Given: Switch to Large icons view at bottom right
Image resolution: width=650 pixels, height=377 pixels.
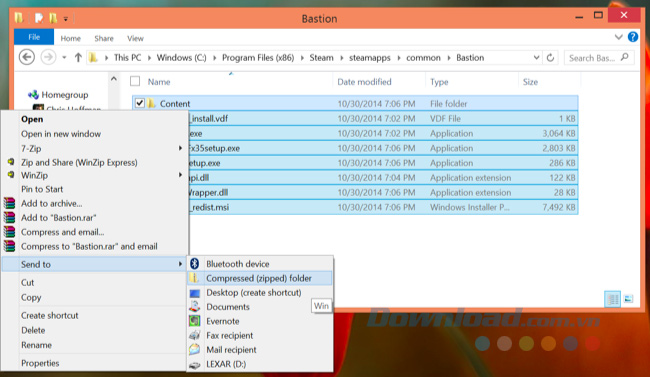Looking at the screenshot, I should (628, 299).
